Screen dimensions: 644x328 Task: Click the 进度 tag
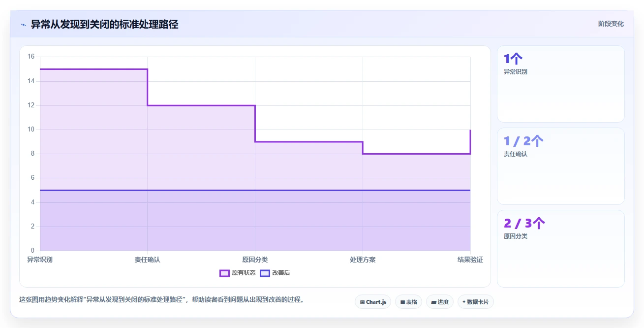(x=440, y=302)
